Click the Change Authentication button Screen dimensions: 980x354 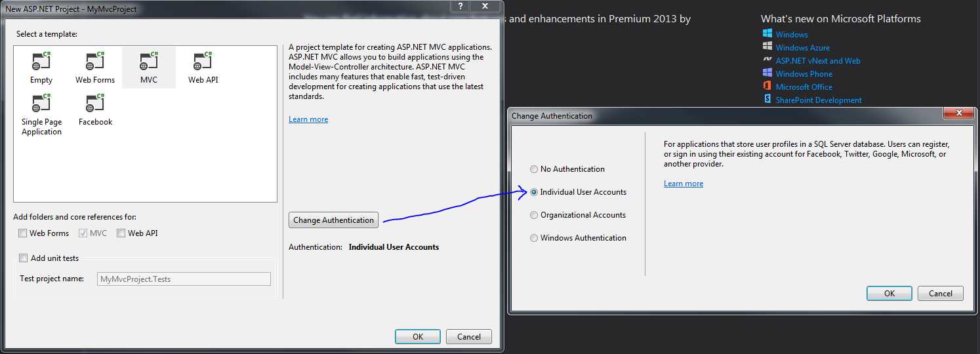[x=333, y=220]
